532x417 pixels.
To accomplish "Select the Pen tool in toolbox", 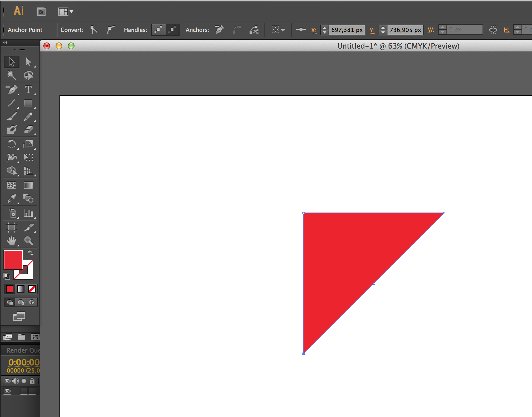I will (x=12, y=90).
